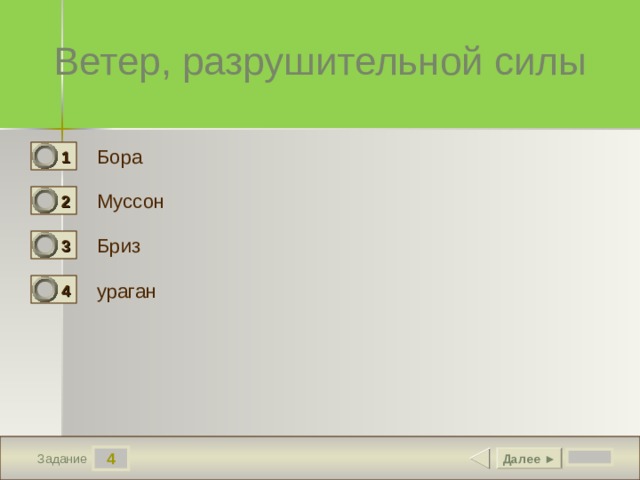Click the vertical separator right of Далее

tap(562, 458)
